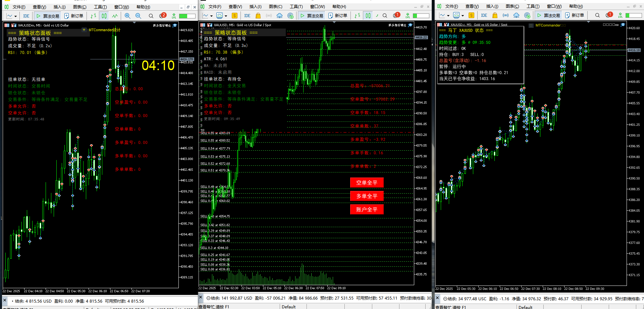644x309 pixels.
Task: Open the 查看(V) menu in middle window
Action: pos(235,7)
